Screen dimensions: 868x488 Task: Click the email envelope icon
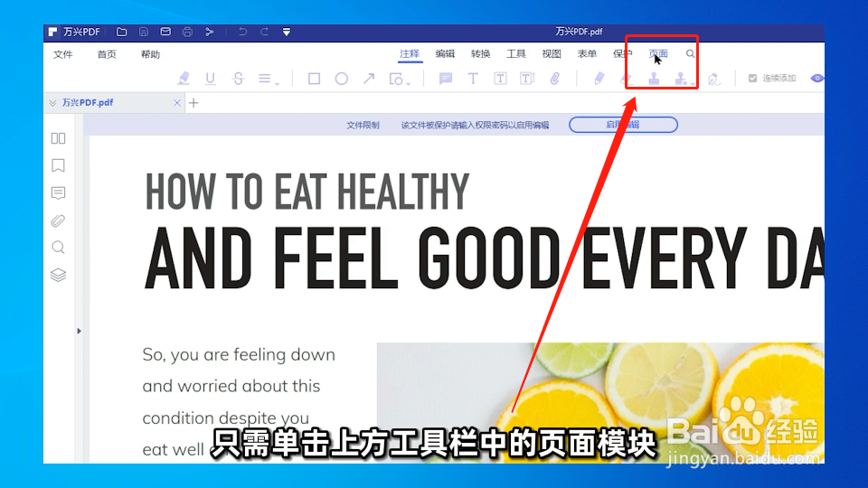pyautogui.click(x=165, y=33)
